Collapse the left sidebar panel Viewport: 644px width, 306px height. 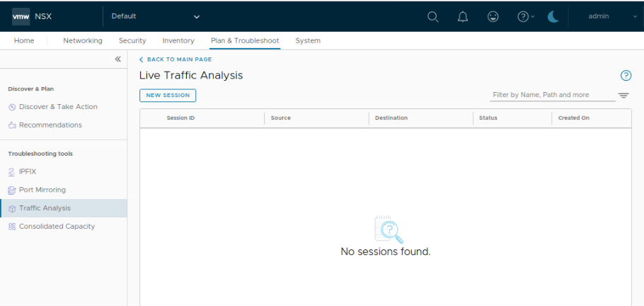pos(118,59)
